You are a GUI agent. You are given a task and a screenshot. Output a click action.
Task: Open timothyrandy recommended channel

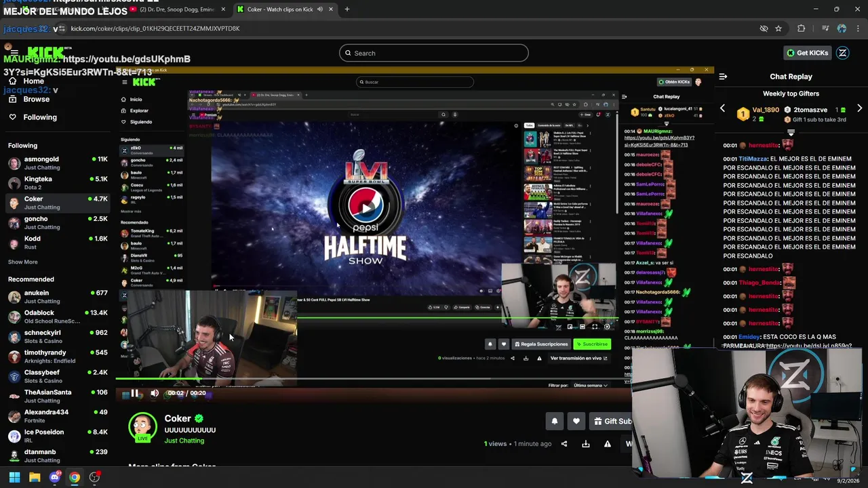(58, 357)
